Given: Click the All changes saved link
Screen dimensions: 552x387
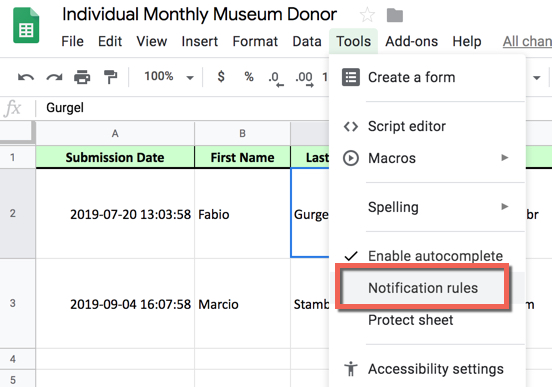Looking at the screenshot, I should [527, 42].
